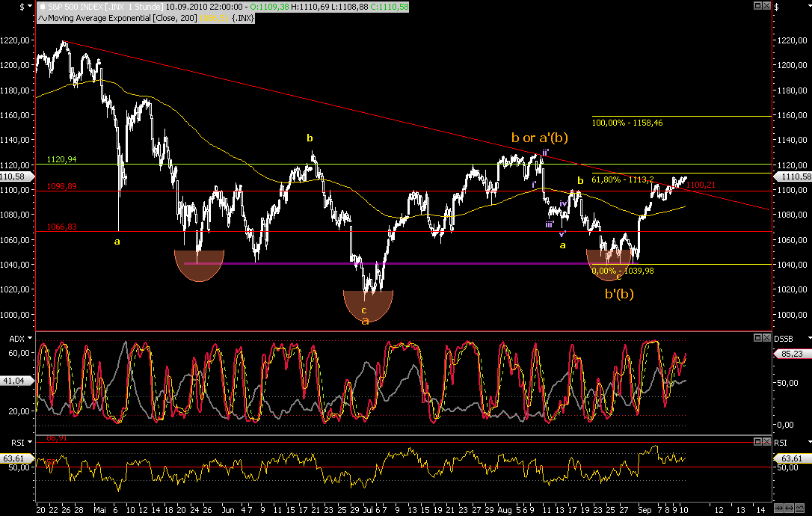Open the ADX scale dropdown arrow

30,338
